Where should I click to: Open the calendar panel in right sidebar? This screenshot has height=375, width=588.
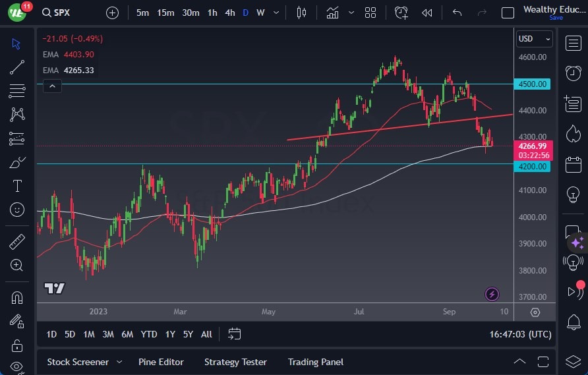click(573, 164)
